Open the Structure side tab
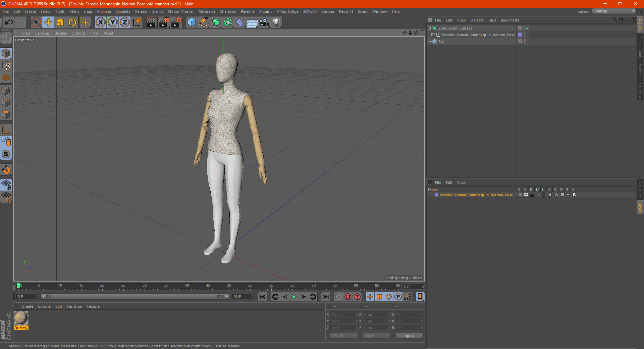644x349 pixels. pos(640,90)
